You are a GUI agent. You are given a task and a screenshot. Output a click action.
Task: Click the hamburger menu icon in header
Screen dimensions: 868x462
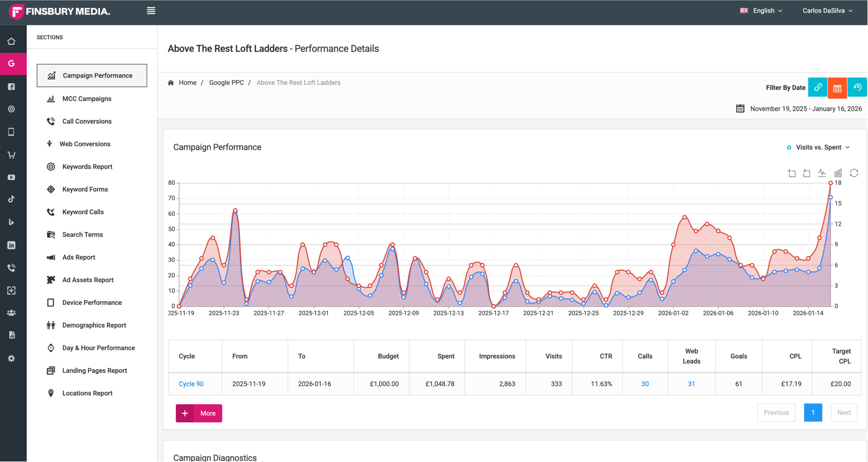[x=151, y=11]
